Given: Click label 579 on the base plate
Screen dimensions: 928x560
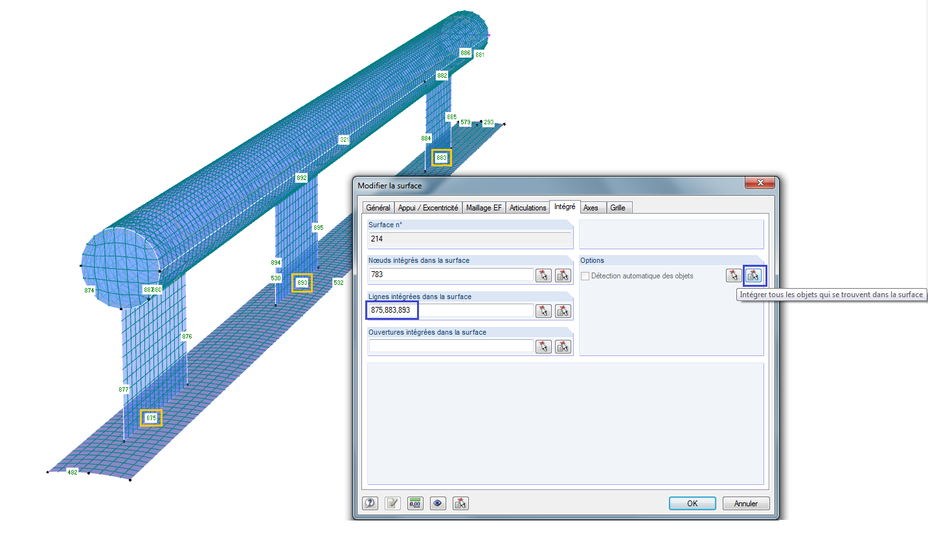Looking at the screenshot, I should point(466,122).
